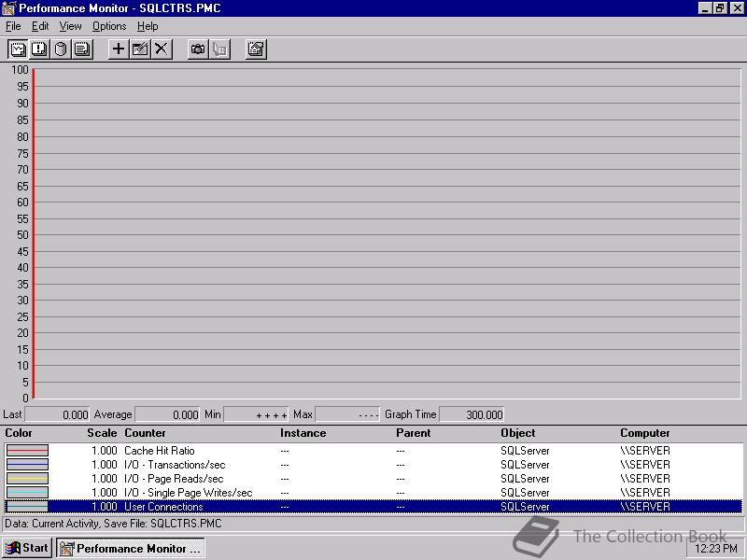Image resolution: width=747 pixels, height=560 pixels.
Task: Select I/O - Single Page Writes/sec counter
Action: tap(373, 493)
